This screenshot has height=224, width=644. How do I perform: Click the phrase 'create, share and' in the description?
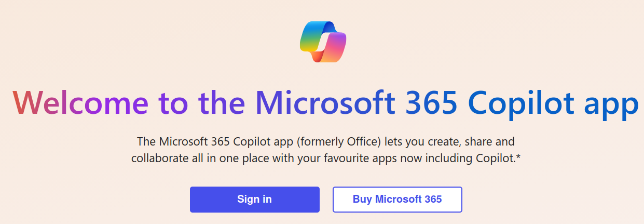click(473, 141)
